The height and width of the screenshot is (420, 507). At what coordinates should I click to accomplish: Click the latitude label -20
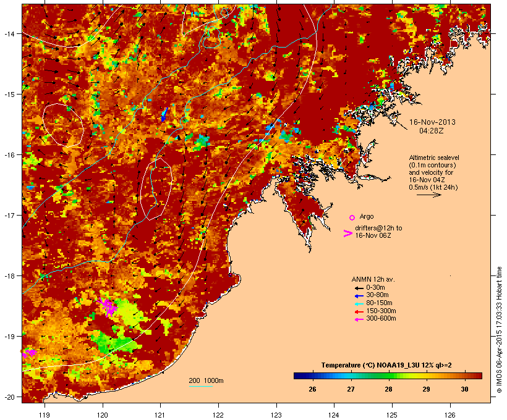(9, 397)
